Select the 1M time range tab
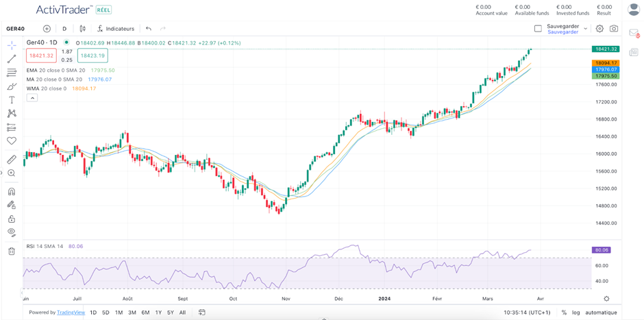This screenshot has height=320, width=644. [x=119, y=312]
